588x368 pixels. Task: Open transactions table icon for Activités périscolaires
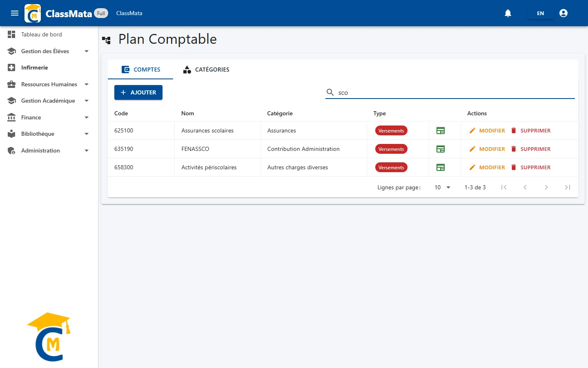(441, 167)
